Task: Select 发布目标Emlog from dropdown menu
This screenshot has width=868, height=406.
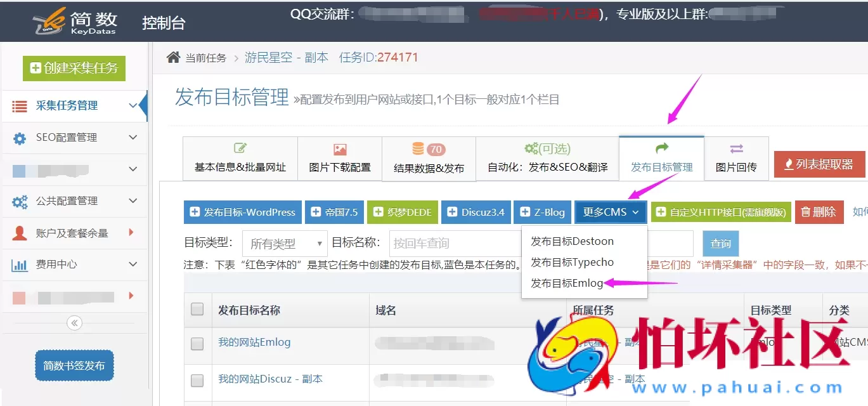Action: click(x=567, y=283)
